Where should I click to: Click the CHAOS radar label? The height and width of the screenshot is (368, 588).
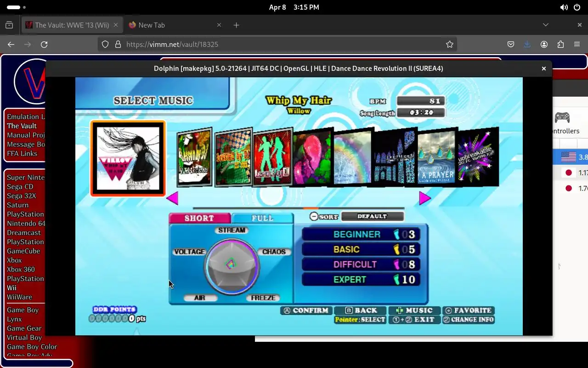tap(274, 252)
